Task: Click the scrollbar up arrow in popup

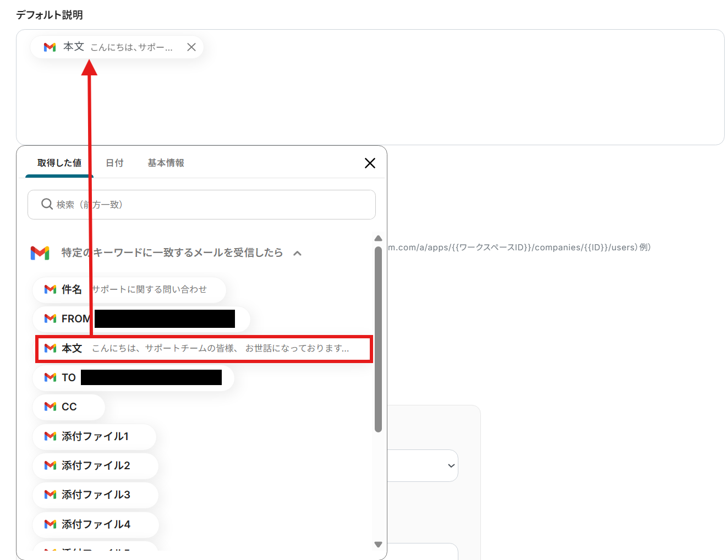Action: click(378, 239)
